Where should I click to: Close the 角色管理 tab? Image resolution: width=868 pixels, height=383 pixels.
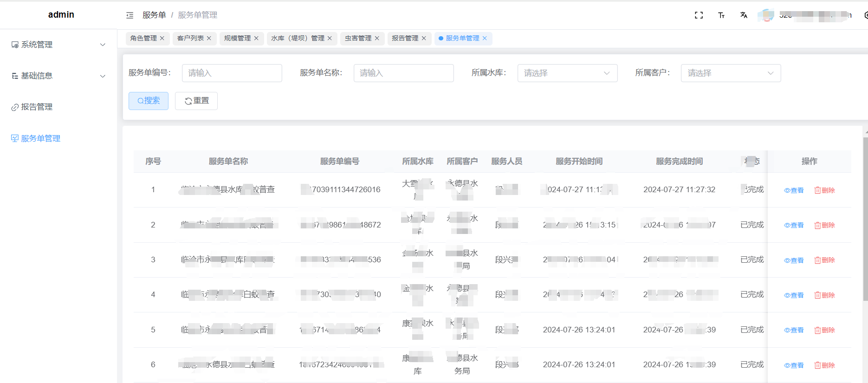point(162,39)
